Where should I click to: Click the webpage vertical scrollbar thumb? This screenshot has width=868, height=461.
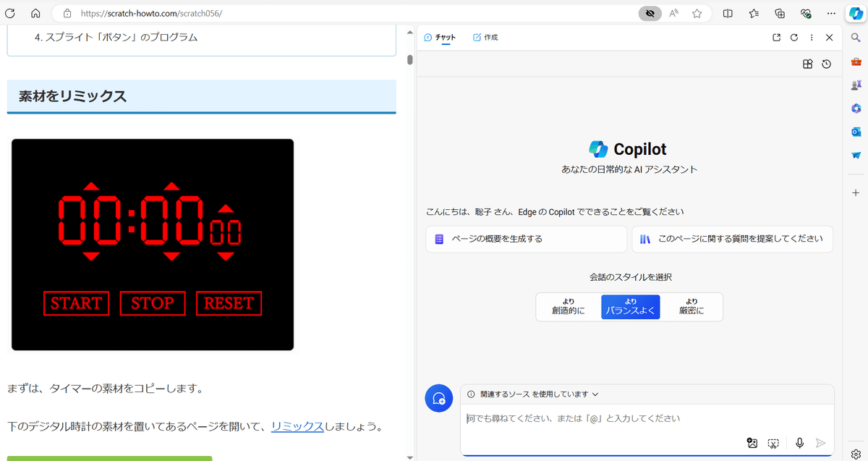(x=410, y=60)
